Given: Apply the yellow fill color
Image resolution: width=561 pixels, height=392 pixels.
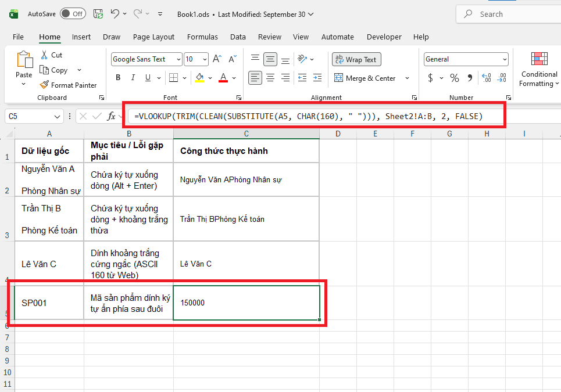Looking at the screenshot, I should [x=199, y=78].
